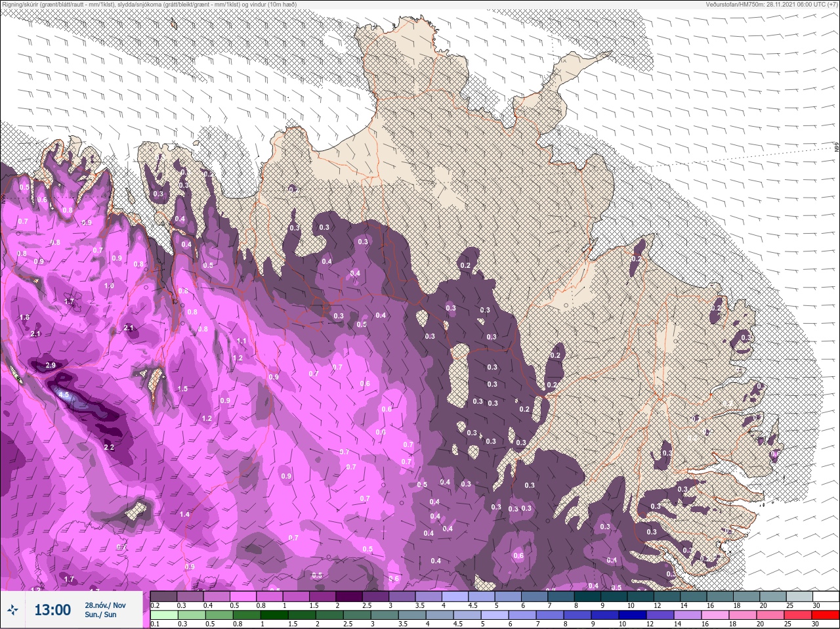Screen dimensions: 840x629
Task: Click the 2.9 precipitation value on the map
Action: point(51,365)
